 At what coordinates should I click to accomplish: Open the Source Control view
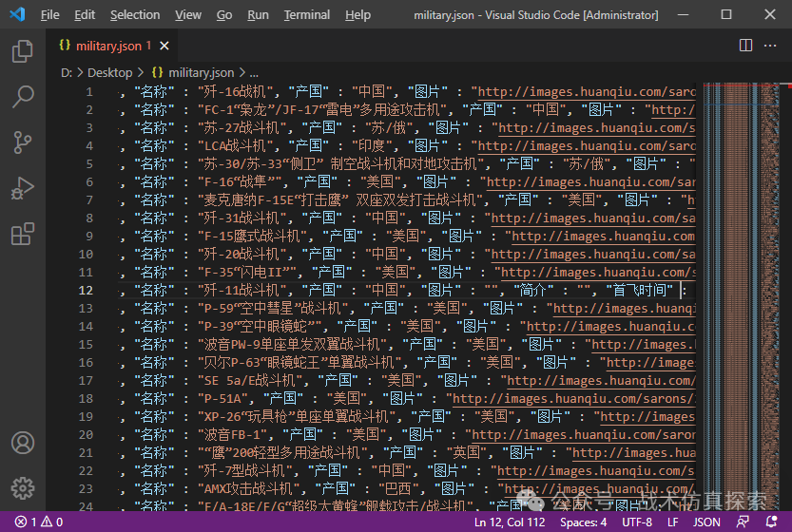tap(22, 142)
